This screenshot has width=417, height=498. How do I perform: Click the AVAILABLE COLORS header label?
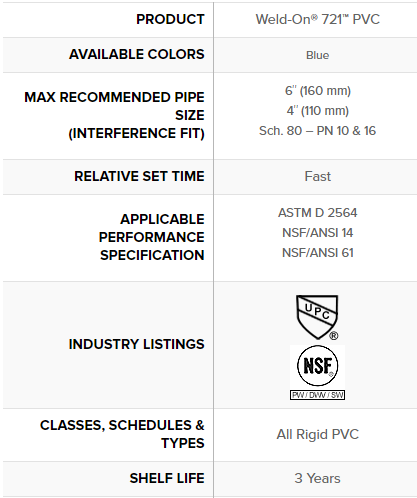click(x=137, y=54)
